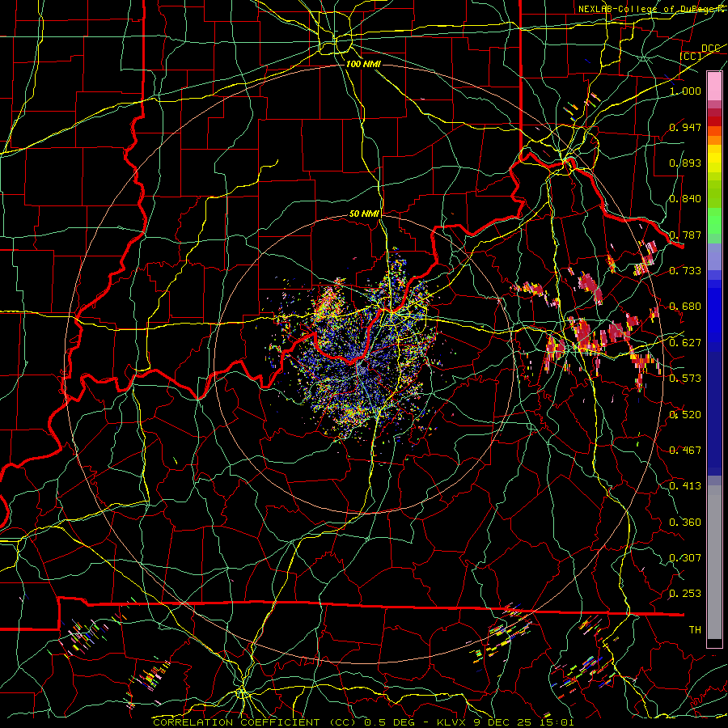Click the 0.360 scale value
Viewport: 728px width, 728px height.
pyautogui.click(x=685, y=523)
